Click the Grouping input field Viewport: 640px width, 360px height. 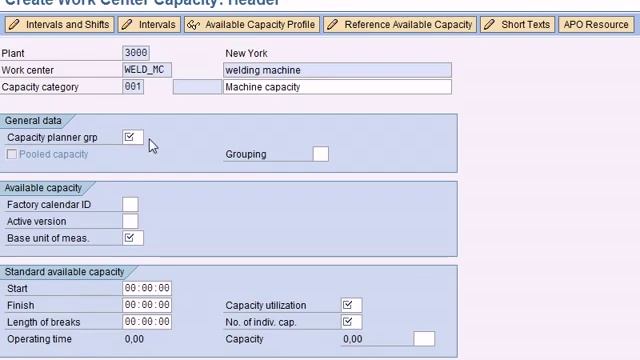[x=321, y=154]
